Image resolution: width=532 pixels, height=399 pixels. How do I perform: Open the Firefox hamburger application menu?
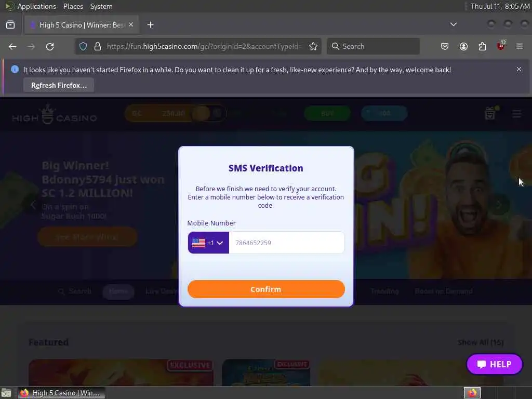pos(520,46)
